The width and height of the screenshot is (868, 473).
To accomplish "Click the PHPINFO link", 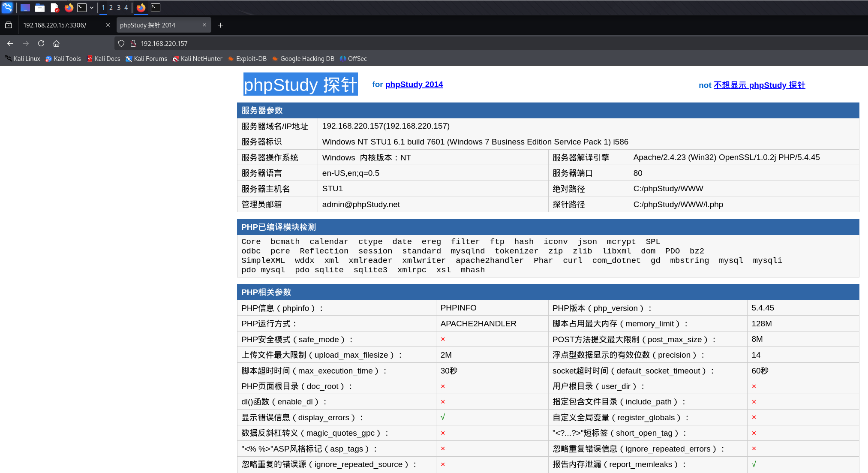I will [458, 308].
